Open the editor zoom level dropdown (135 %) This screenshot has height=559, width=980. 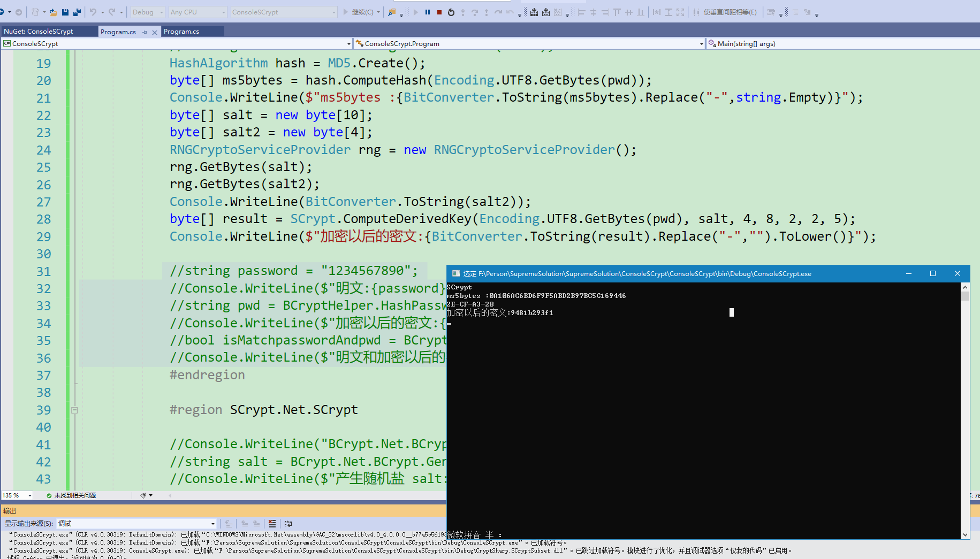[x=30, y=496]
